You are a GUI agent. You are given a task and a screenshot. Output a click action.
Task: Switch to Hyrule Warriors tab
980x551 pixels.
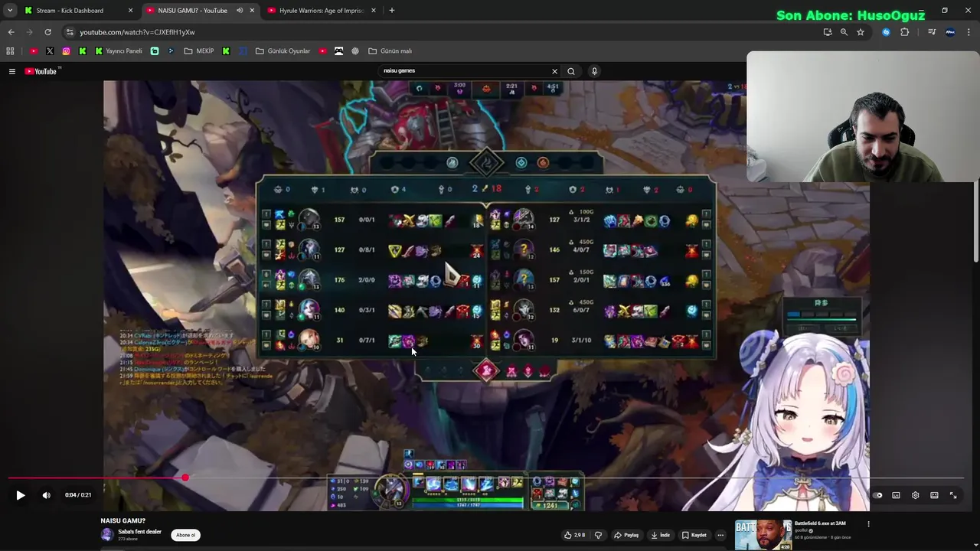tap(321, 11)
